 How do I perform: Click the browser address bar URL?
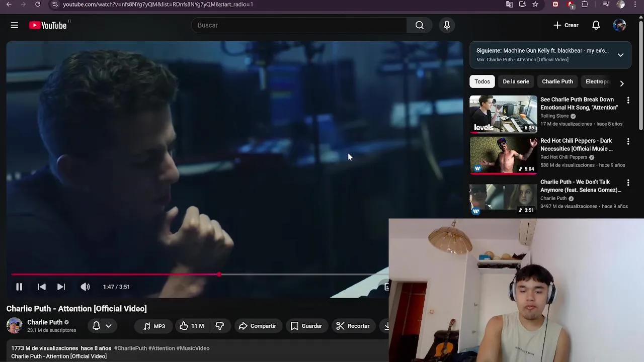tap(158, 5)
